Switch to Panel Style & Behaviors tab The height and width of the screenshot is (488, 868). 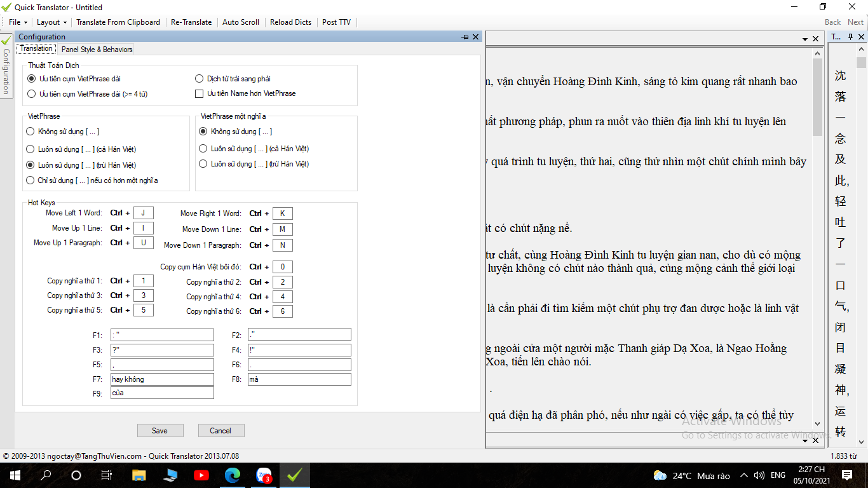click(x=97, y=50)
